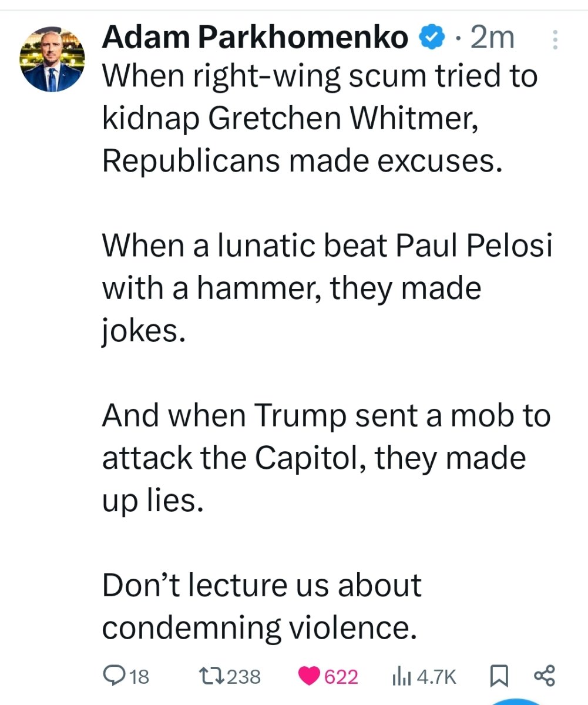This screenshot has width=588, height=705.
Task: Click the share icon
Action: point(544,677)
